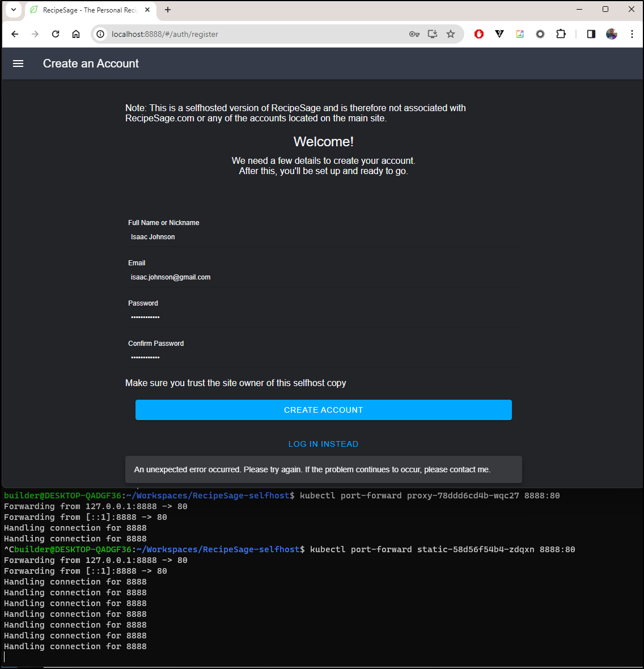Select the RecipeSage browser tab
644x669 pixels.
(x=90, y=10)
